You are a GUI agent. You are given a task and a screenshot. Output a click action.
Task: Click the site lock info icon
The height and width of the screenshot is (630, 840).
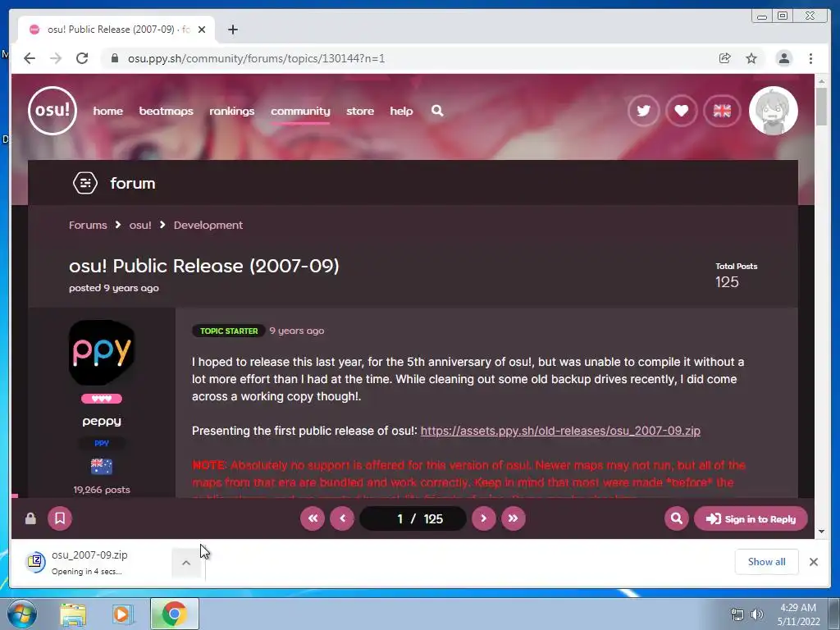coord(114,58)
